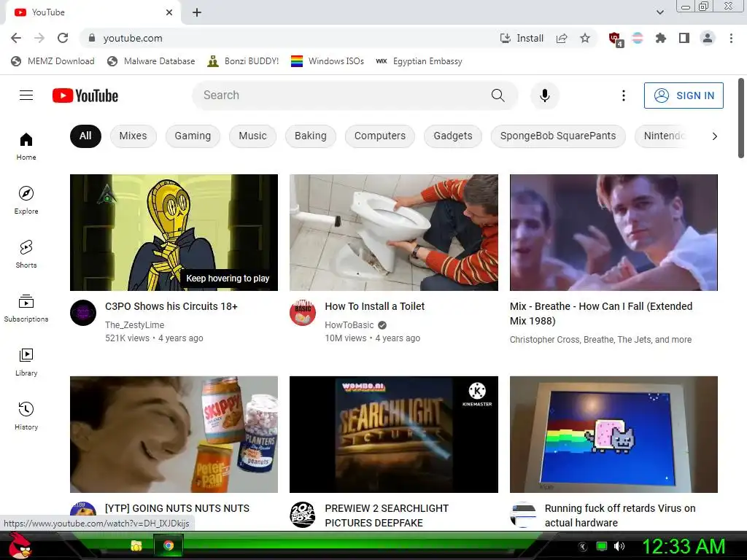Toggle the browser side panel
The width and height of the screenshot is (747, 560).
684,38
